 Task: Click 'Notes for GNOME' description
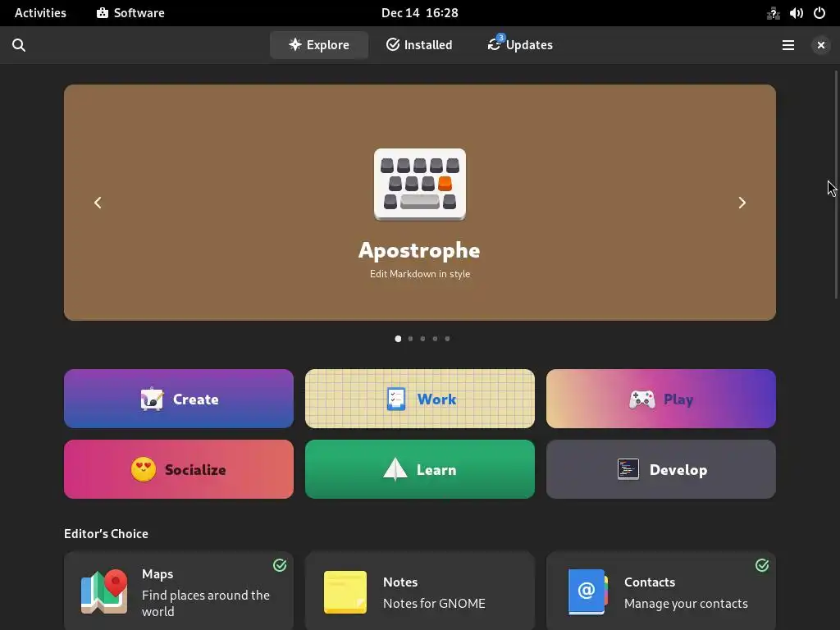(x=434, y=603)
